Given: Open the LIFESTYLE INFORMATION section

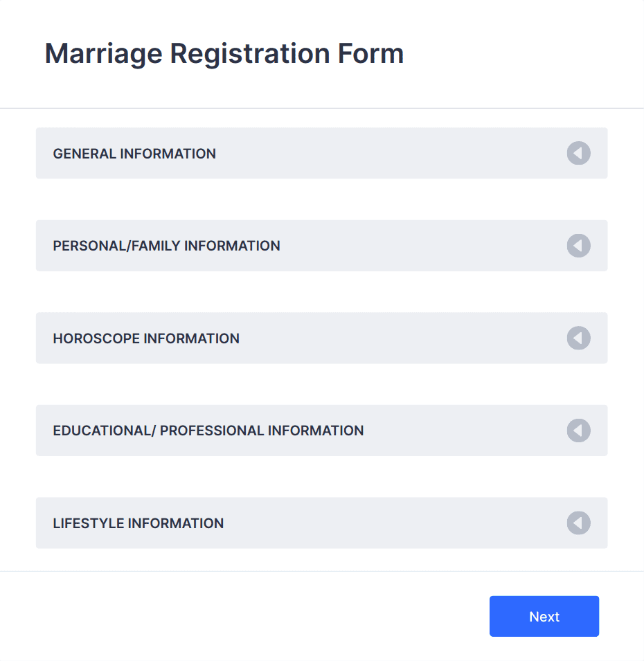Looking at the screenshot, I should (321, 523).
